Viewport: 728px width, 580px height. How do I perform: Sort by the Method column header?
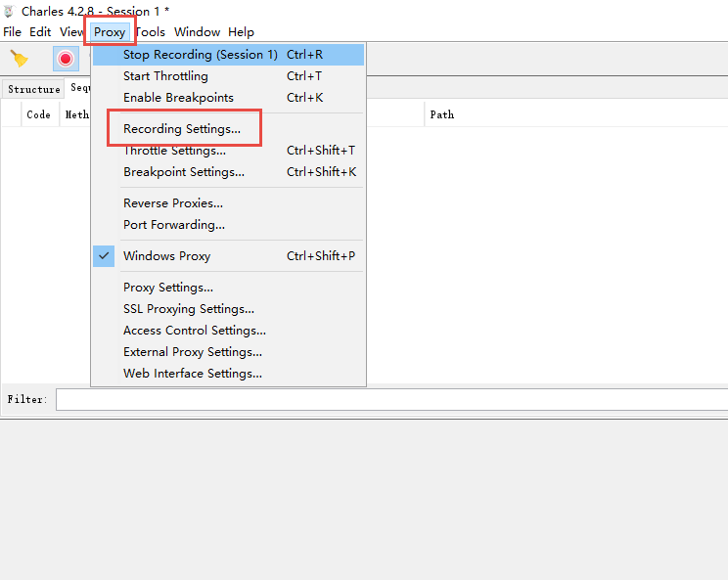(76, 114)
